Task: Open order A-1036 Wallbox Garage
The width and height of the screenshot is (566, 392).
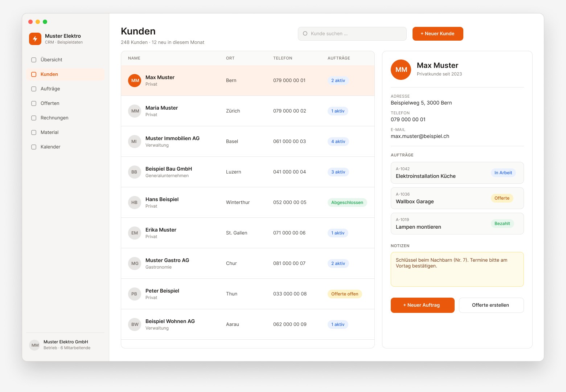Action: 457,198
